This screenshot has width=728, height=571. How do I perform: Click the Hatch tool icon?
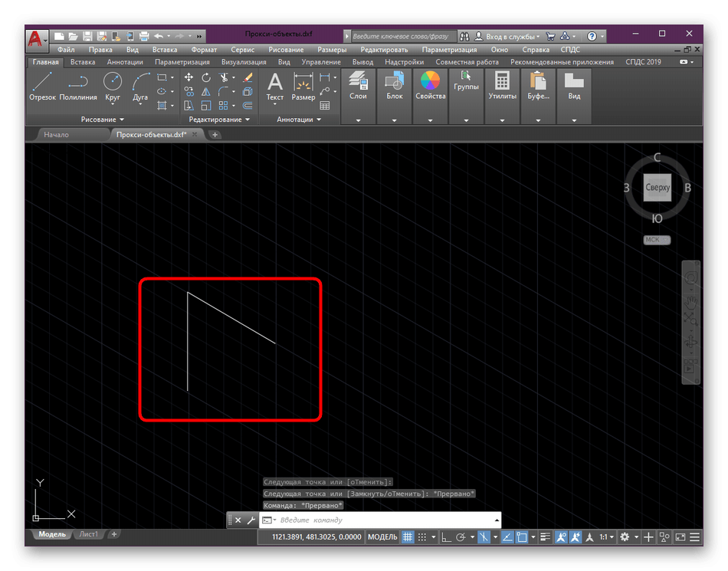[162, 105]
